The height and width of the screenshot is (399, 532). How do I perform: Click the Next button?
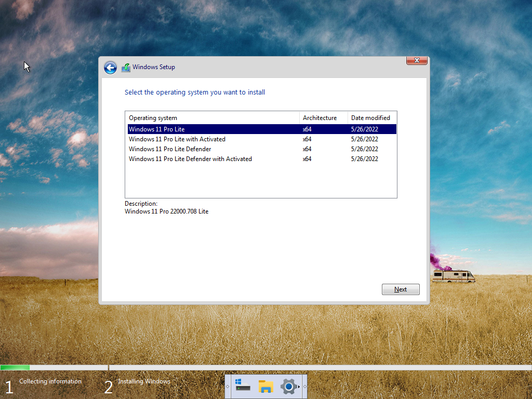pyautogui.click(x=401, y=289)
